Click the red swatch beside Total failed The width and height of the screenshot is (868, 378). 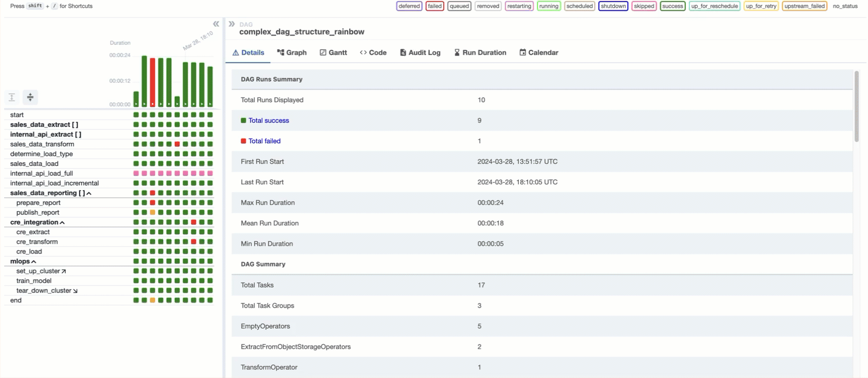(x=243, y=141)
